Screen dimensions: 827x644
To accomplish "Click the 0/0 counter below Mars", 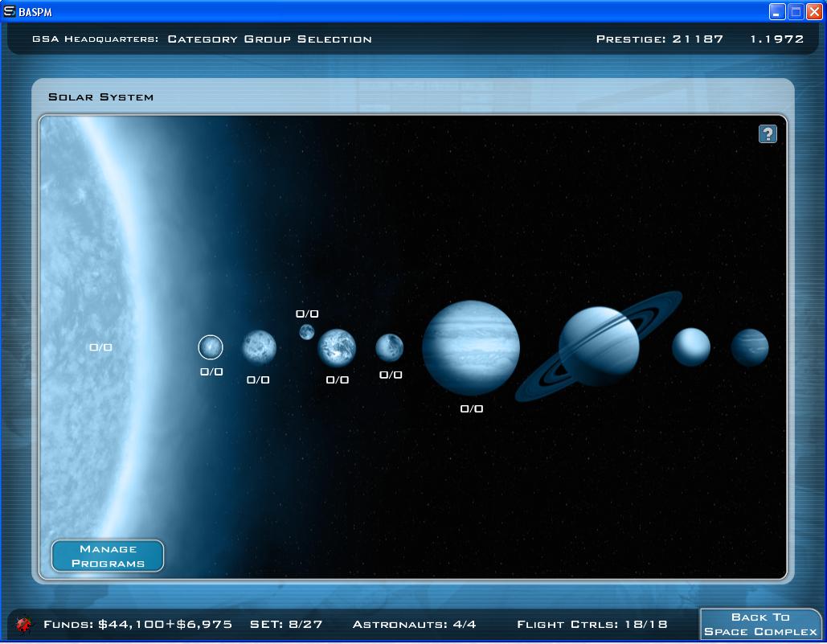I will click(x=391, y=375).
